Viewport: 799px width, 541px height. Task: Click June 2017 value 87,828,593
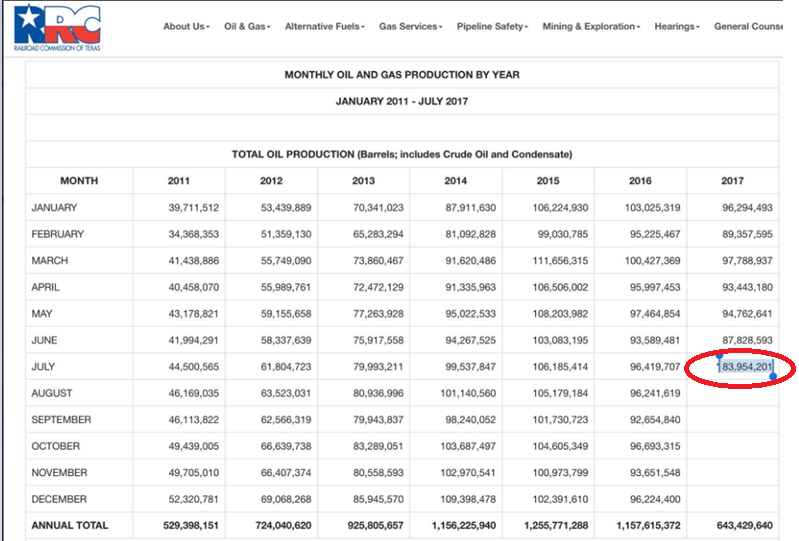(747, 340)
